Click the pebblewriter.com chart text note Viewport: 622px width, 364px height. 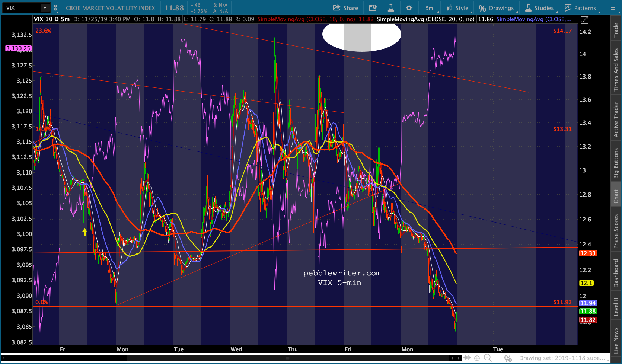pyautogui.click(x=342, y=273)
